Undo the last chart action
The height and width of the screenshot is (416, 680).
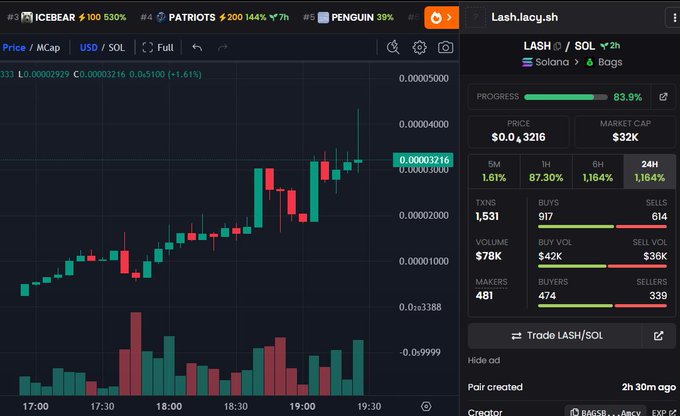(197, 47)
